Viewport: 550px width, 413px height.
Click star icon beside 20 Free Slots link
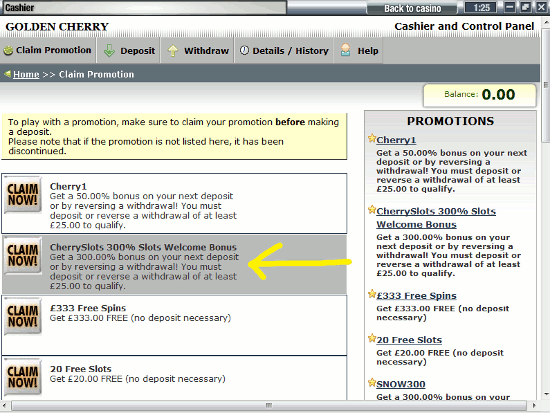[372, 338]
